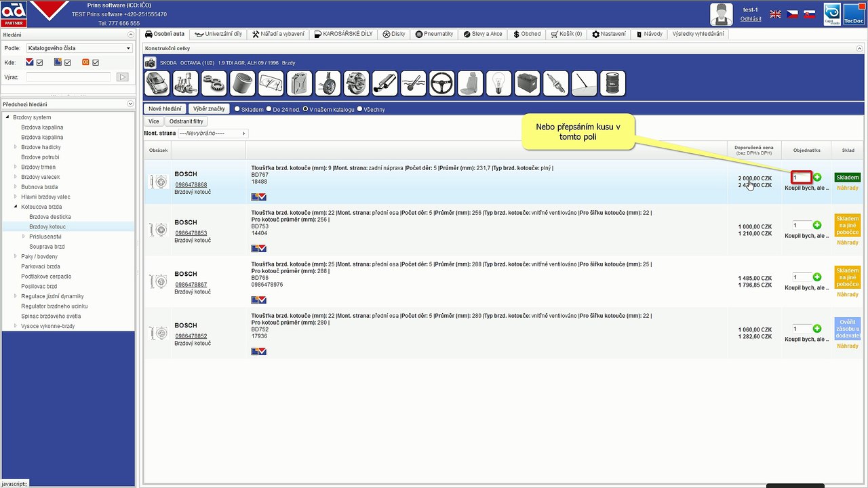Click the Nové hledání button

[165, 108]
